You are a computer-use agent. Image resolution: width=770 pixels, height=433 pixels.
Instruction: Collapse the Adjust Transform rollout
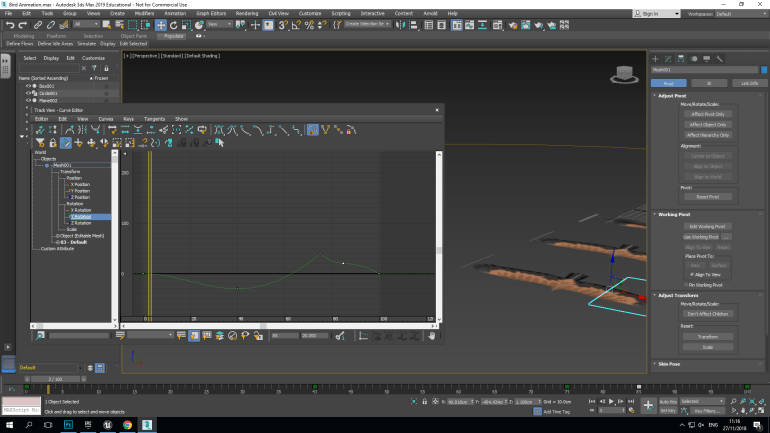(x=678, y=296)
